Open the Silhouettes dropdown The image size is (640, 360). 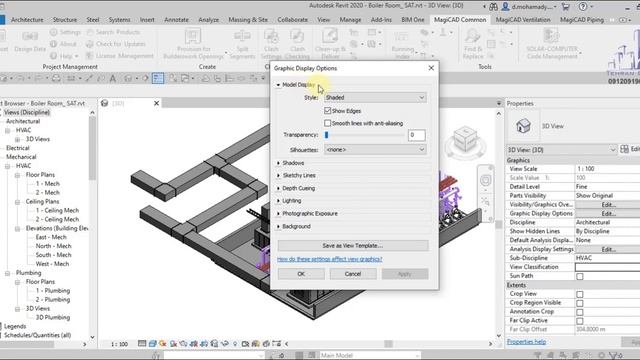tap(375, 150)
